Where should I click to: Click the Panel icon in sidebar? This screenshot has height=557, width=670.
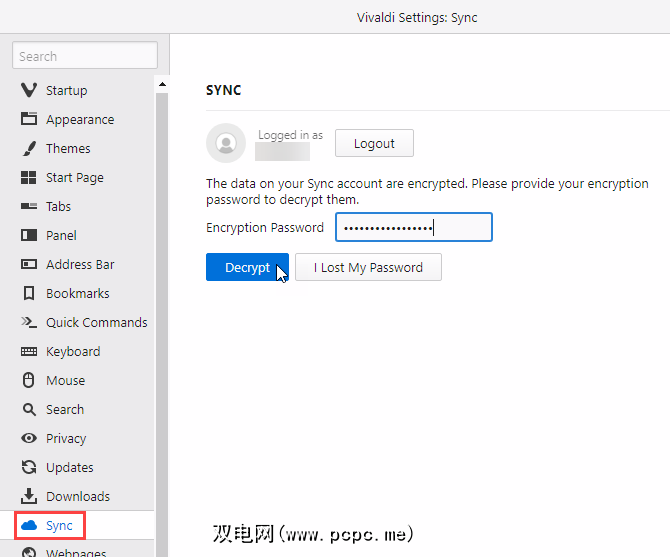tap(29, 235)
